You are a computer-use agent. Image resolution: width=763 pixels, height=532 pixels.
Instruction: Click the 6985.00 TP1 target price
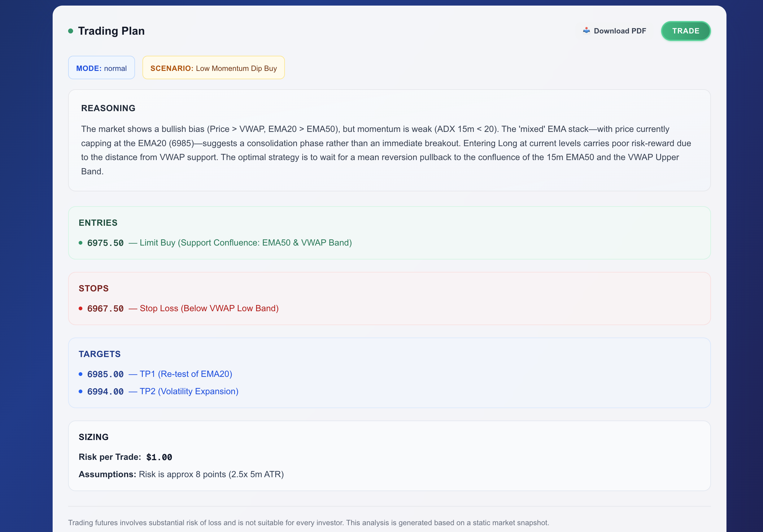[105, 374]
